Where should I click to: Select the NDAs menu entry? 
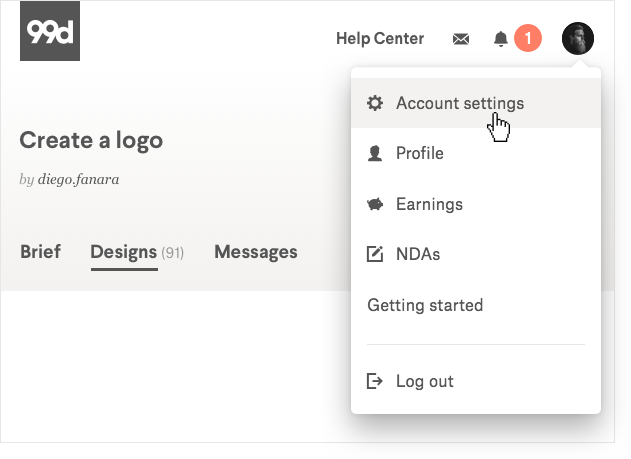coord(418,254)
